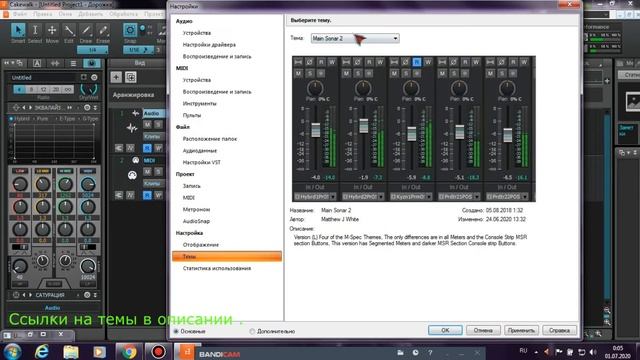Click the Audio track waveform icon
Viewport: 640px width, 360px height.
(131, 128)
